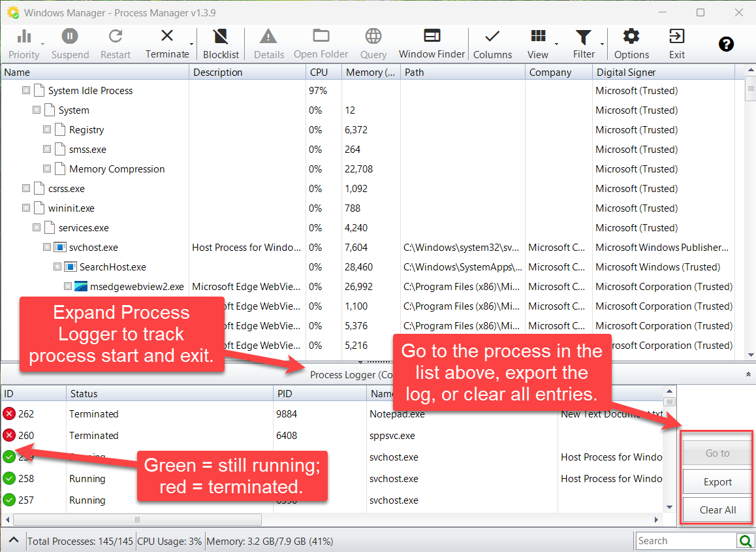Terminate the selected process
Viewport: 756px width, 552px height.
point(167,43)
